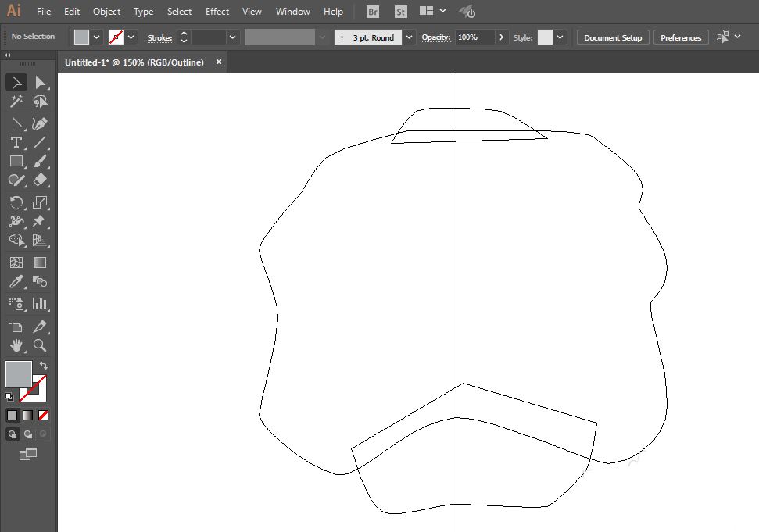
Task: Open the Stroke panel link
Action: (x=159, y=37)
